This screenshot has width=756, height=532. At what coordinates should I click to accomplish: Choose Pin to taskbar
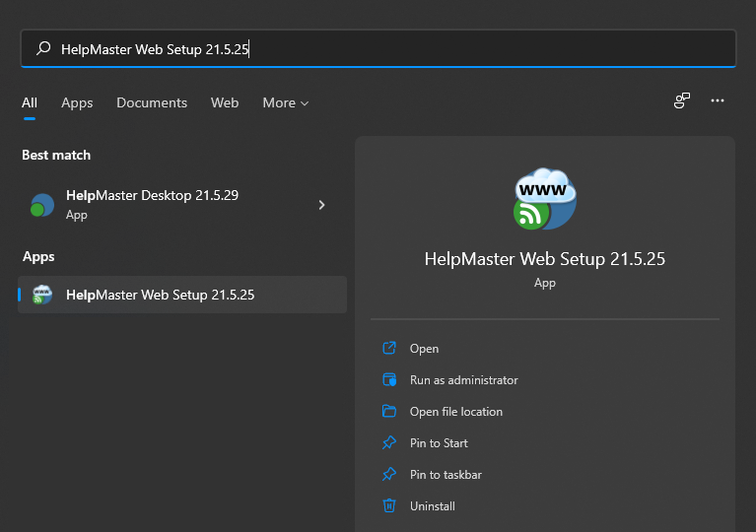click(x=446, y=475)
